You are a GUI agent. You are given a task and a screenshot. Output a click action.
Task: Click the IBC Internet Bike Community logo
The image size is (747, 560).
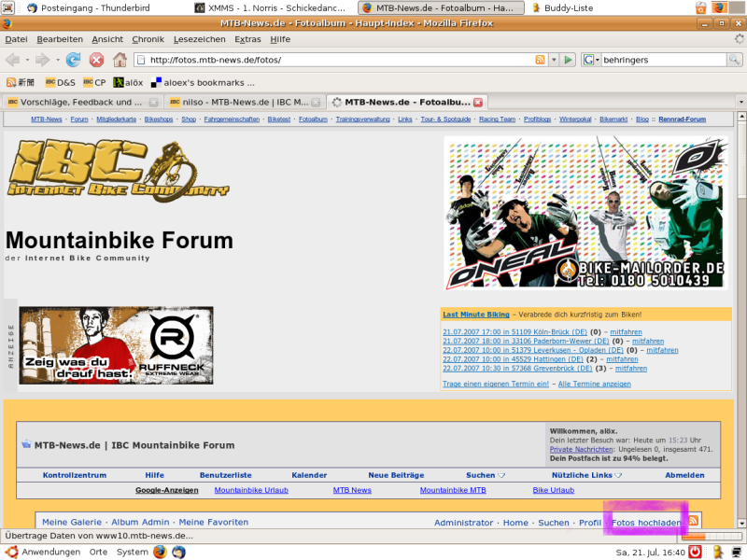click(x=119, y=171)
